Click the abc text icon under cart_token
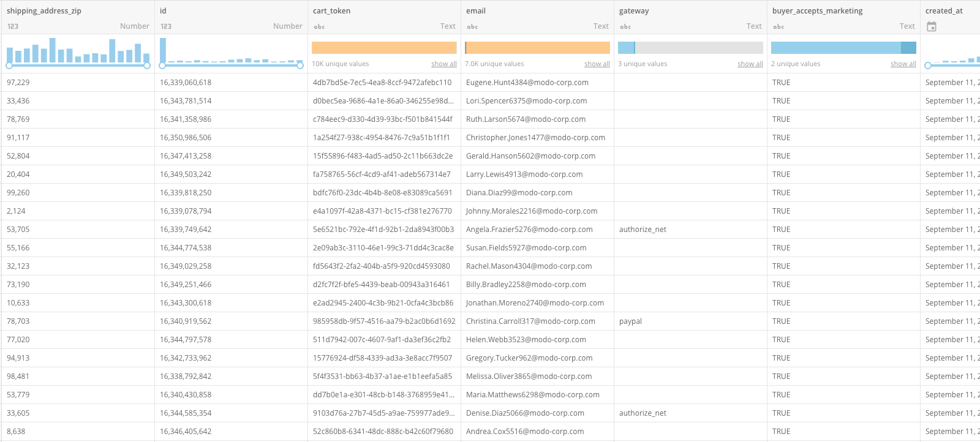 (x=319, y=26)
